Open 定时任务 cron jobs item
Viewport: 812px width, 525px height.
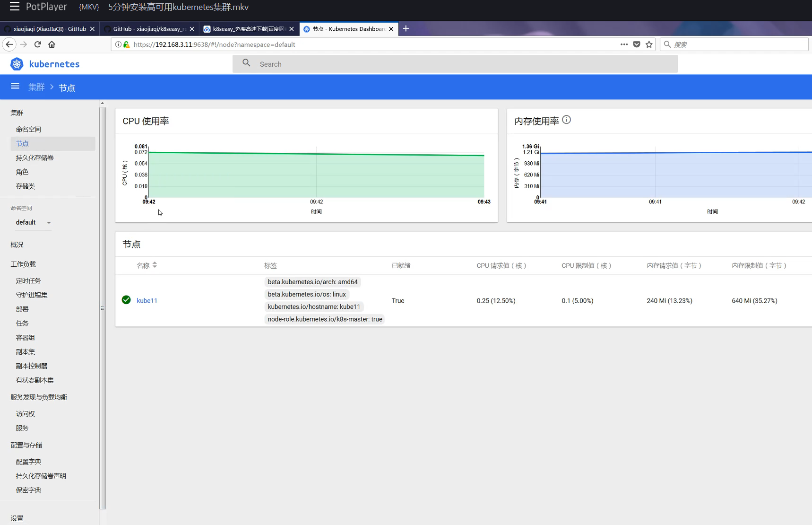[28, 280]
